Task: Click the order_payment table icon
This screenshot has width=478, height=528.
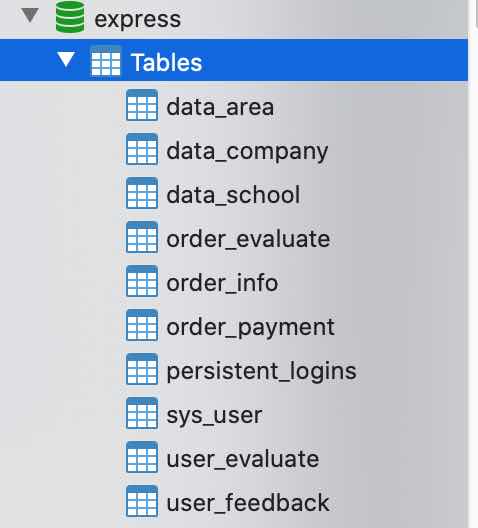Action: click(142, 325)
